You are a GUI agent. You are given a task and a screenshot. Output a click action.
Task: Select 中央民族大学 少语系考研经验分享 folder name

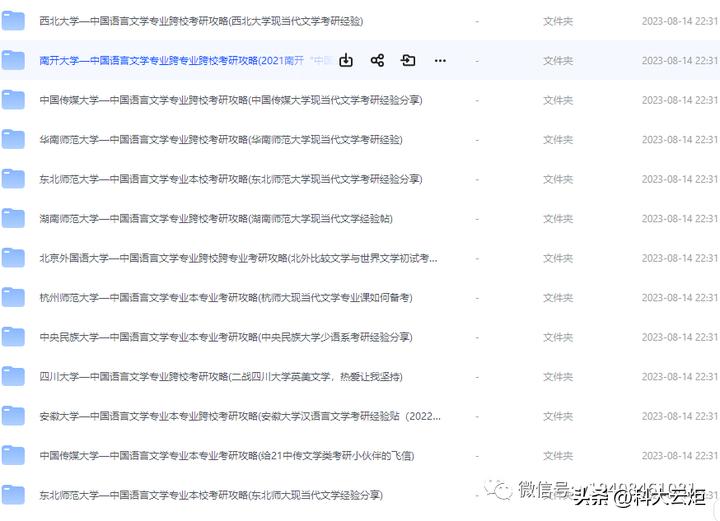click(x=226, y=337)
